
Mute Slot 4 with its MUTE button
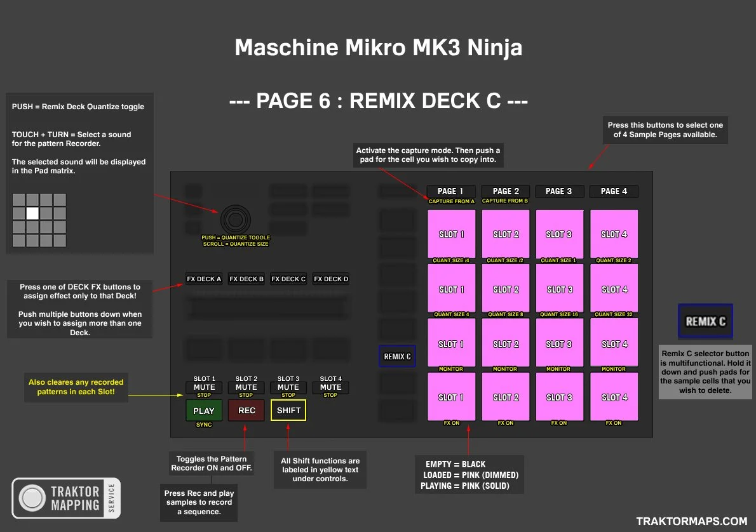(331, 387)
